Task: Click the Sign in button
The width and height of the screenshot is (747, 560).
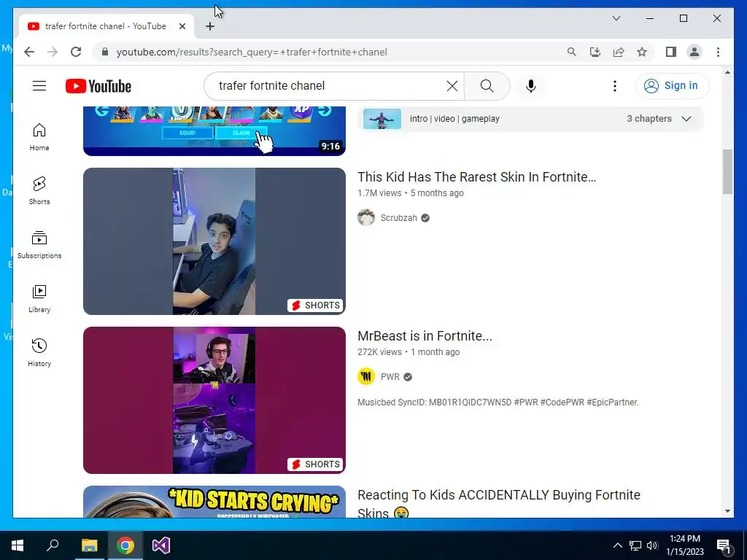Action: click(x=672, y=86)
